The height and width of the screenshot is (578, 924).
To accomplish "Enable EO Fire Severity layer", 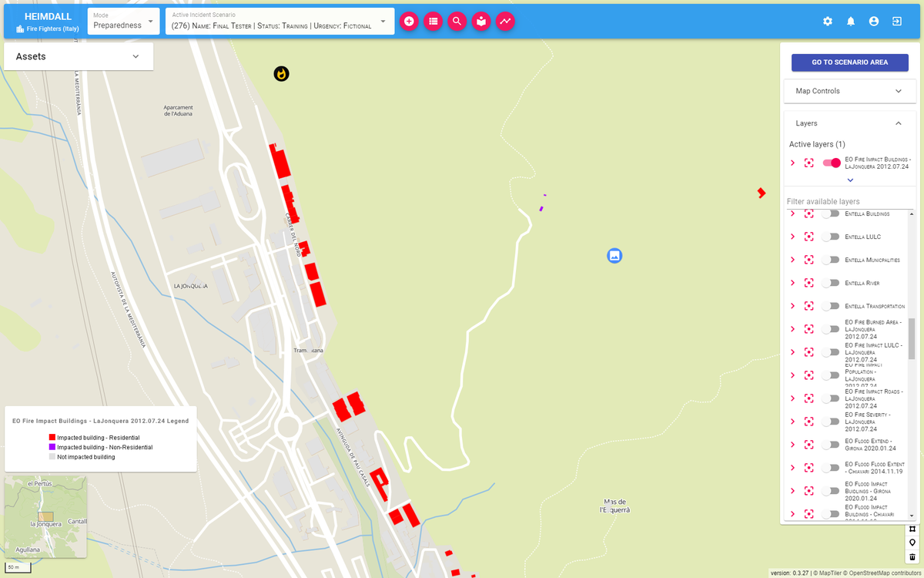I will pos(830,422).
